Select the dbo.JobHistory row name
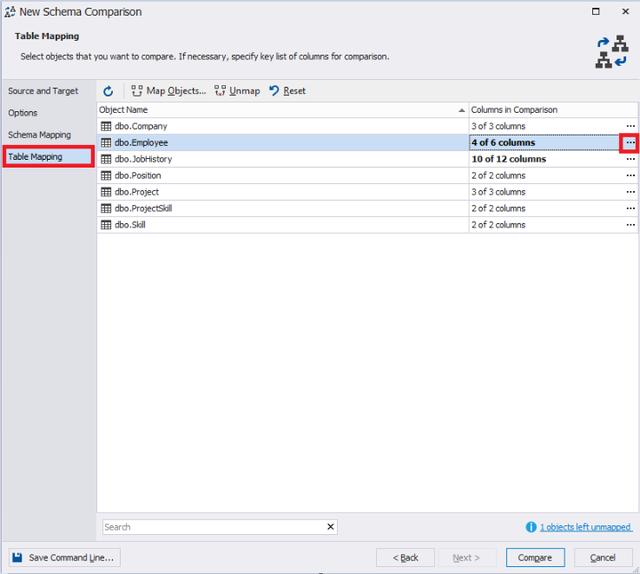 point(143,159)
